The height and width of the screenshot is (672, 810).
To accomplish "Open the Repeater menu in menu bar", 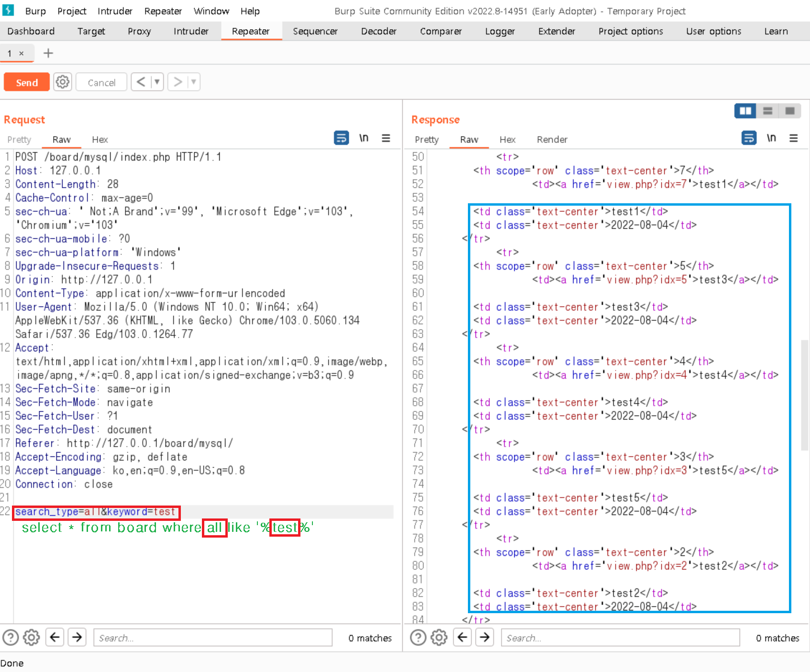I will [x=163, y=11].
